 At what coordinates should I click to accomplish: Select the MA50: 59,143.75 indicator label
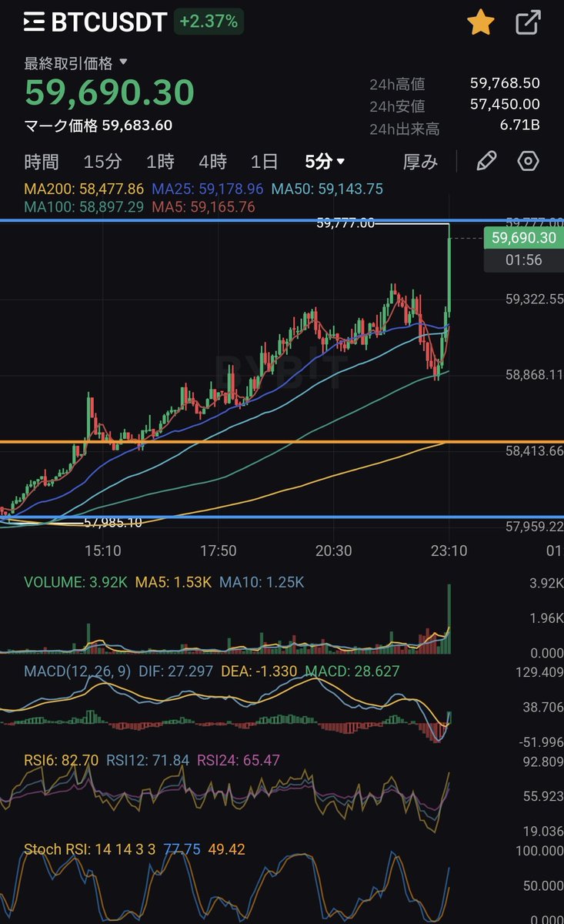[327, 189]
